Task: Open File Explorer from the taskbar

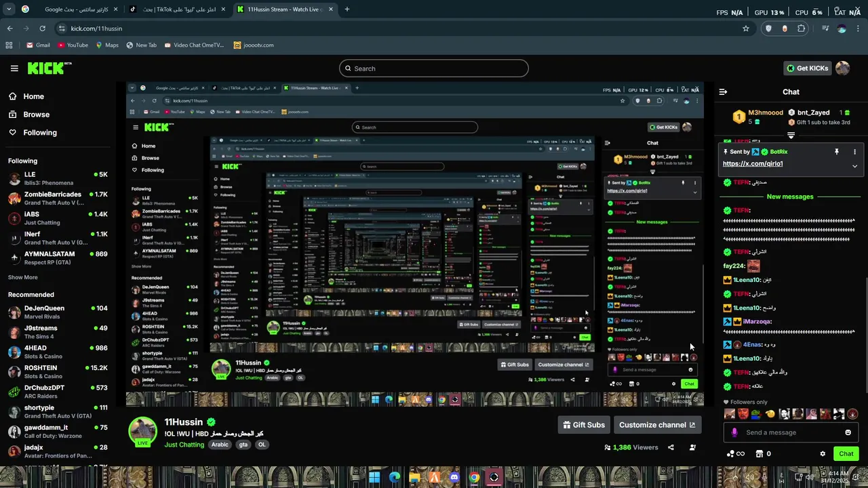Action: 414,477
